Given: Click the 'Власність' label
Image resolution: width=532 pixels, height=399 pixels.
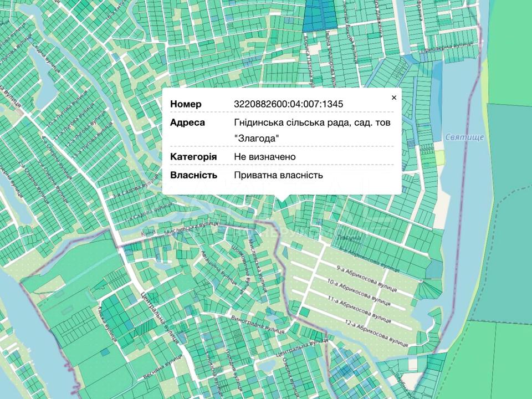Looking at the screenshot, I should [x=193, y=175].
